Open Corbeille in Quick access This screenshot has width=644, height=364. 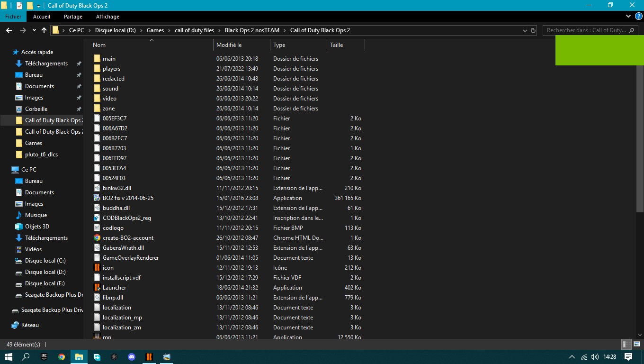[36, 109]
